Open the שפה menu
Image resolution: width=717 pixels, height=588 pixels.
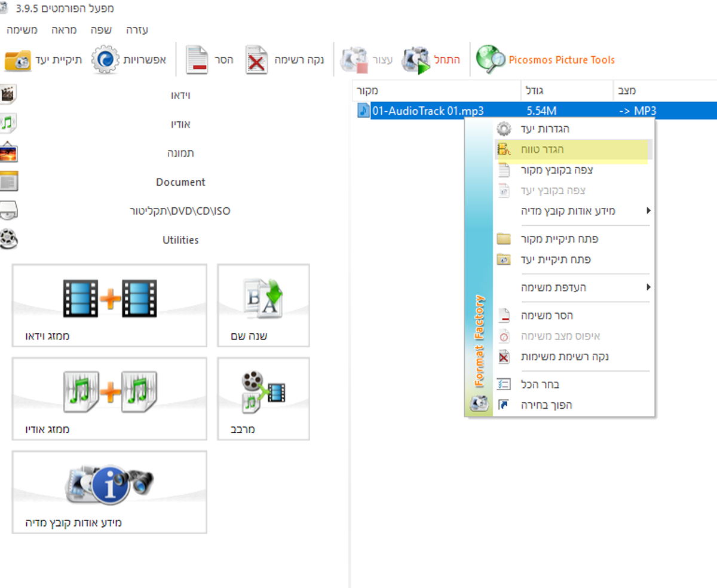pyautogui.click(x=102, y=30)
